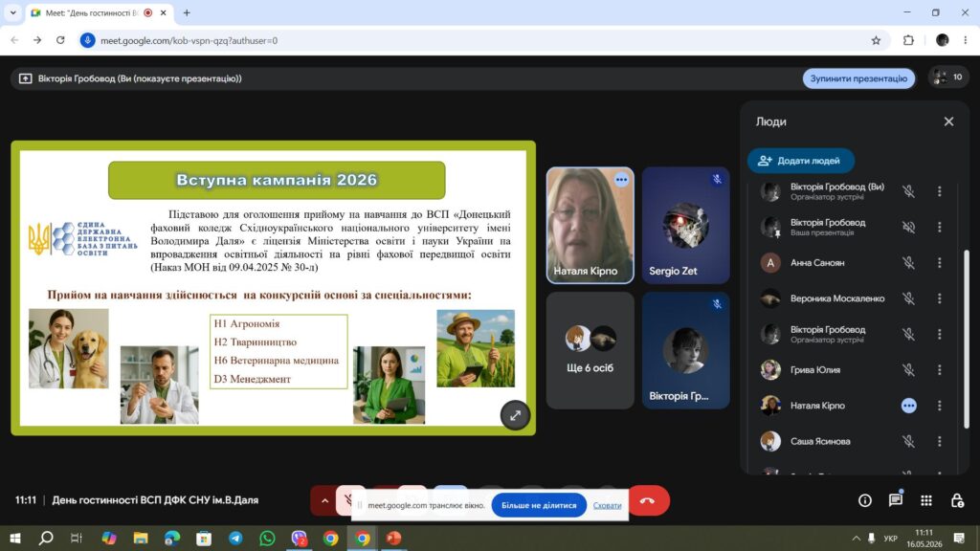Click the Додати людей button
The width and height of the screenshot is (980, 551).
click(x=801, y=161)
